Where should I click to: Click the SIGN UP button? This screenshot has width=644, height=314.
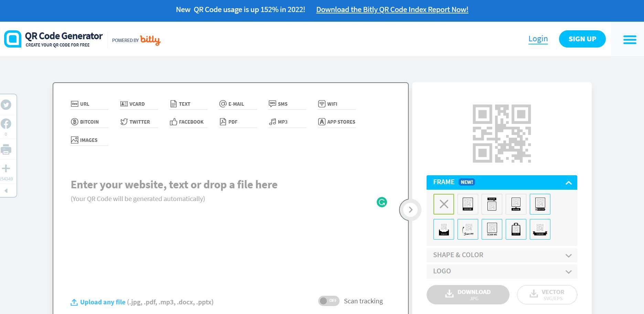[582, 39]
